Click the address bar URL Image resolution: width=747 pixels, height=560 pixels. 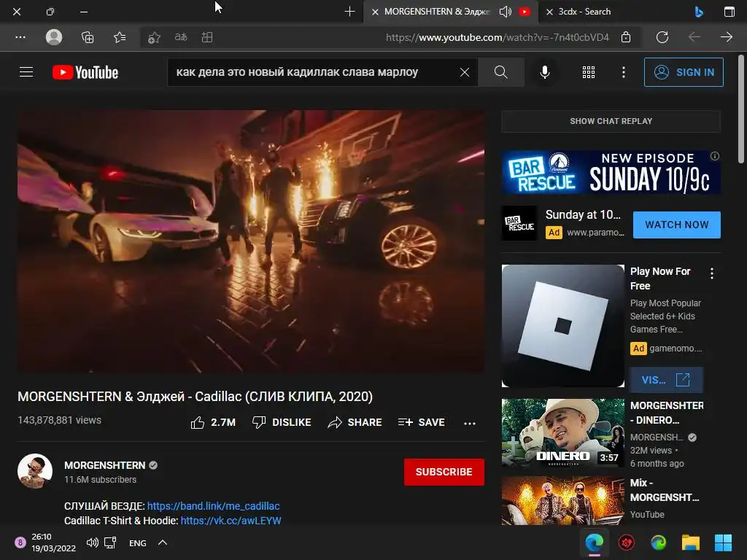497,37
